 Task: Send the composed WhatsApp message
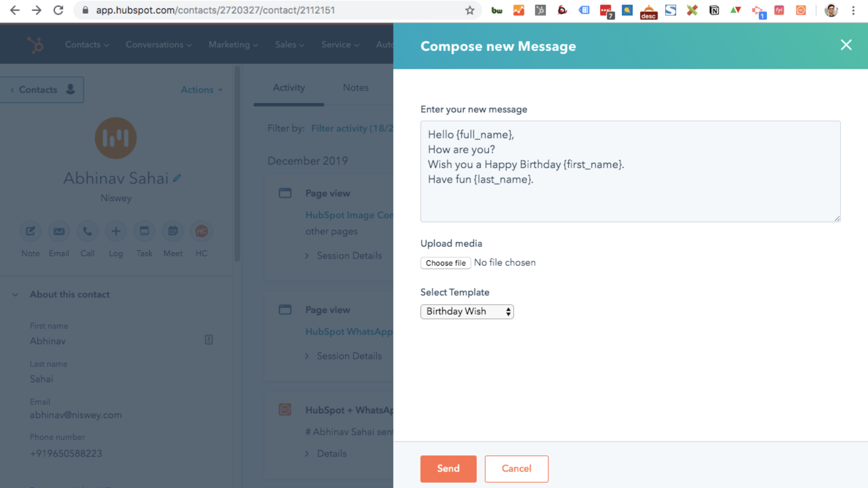click(x=448, y=468)
